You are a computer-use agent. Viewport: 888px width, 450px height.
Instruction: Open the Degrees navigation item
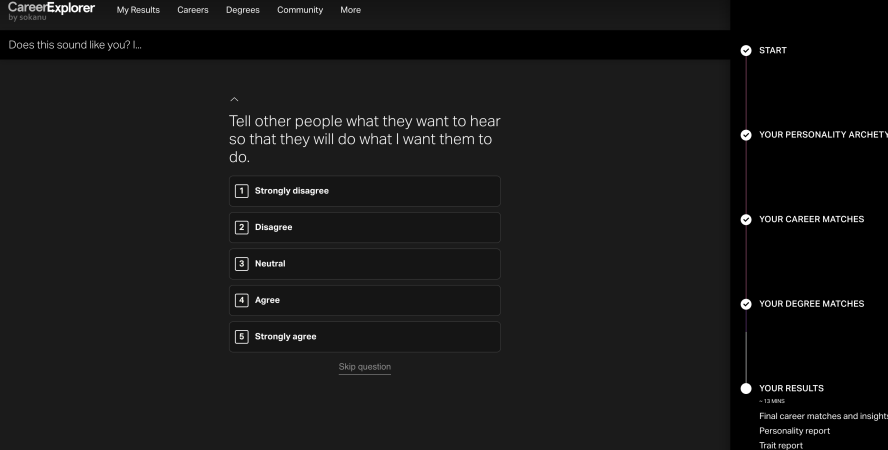(242, 10)
